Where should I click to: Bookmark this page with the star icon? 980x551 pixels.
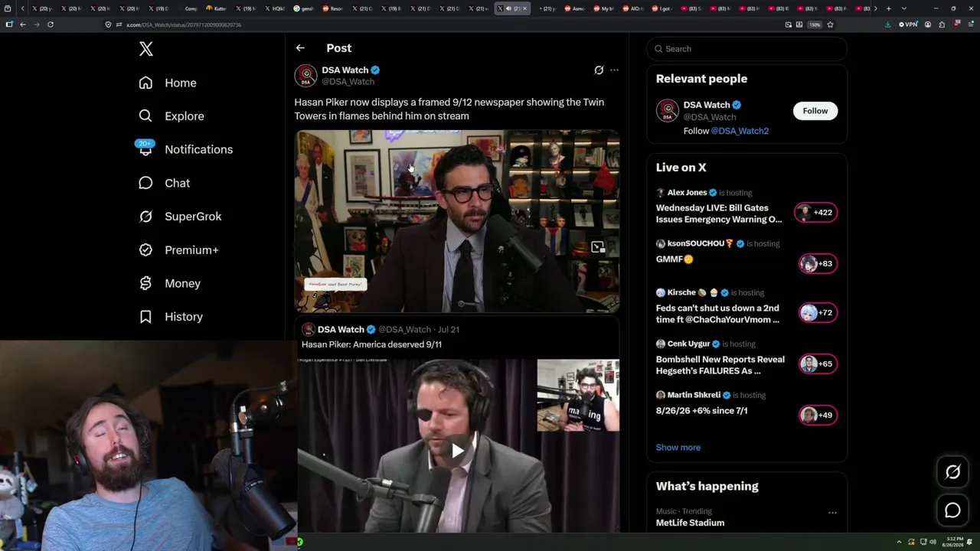click(830, 24)
